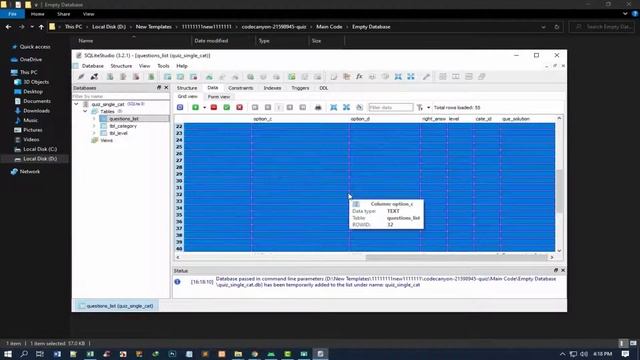
Task: Switch to the Indexes tab
Action: (272, 88)
